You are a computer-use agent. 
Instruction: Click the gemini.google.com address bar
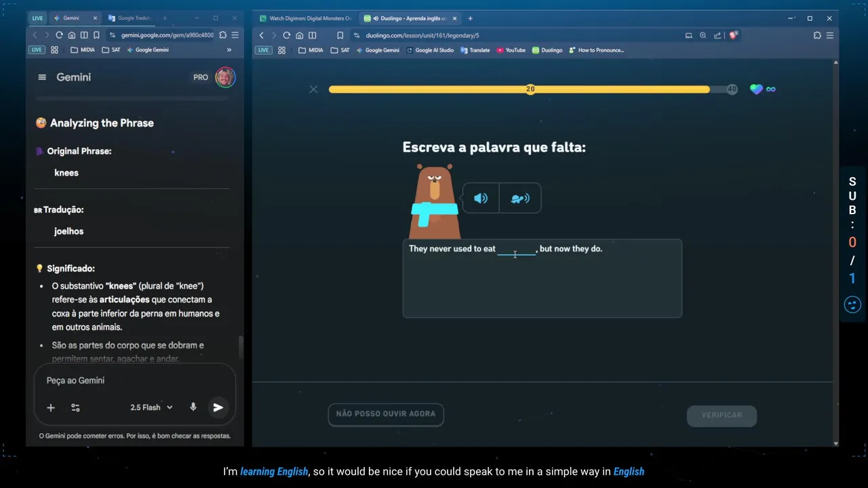coord(167,35)
